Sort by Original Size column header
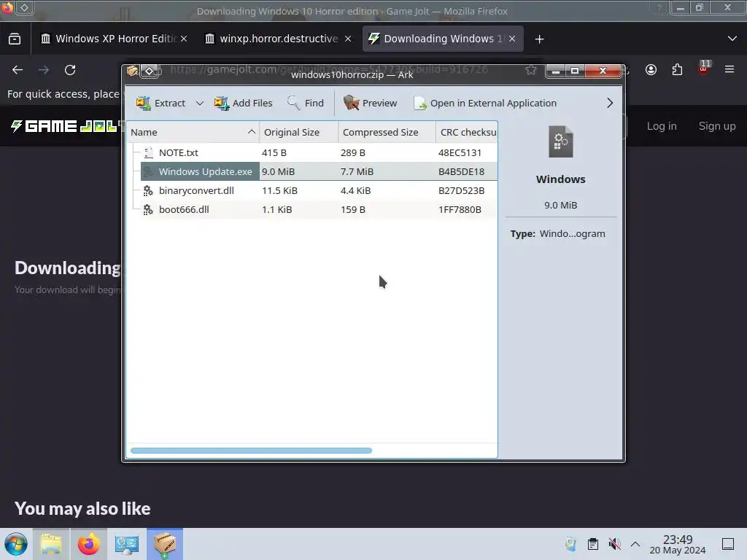Screen dimensions: 747x560 (x=298, y=132)
